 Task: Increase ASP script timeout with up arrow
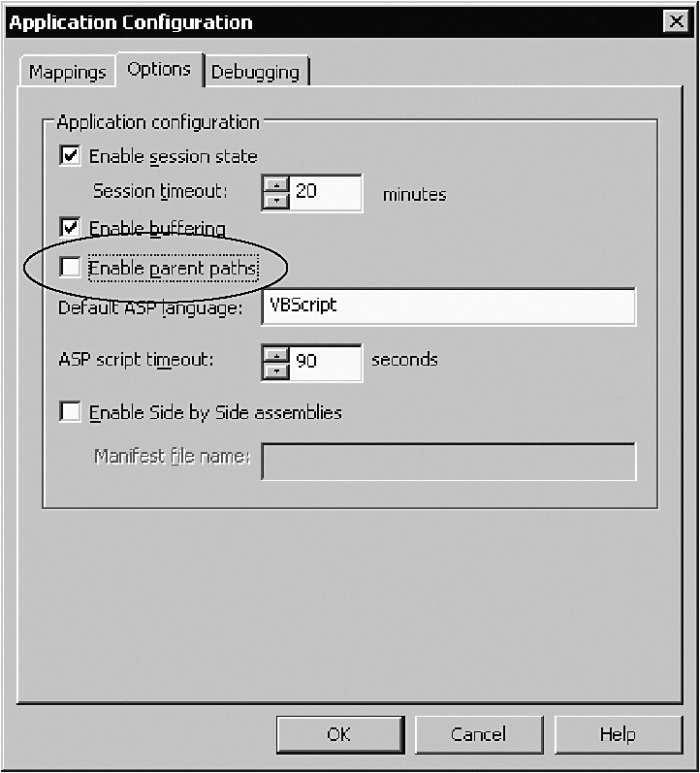pyautogui.click(x=276, y=354)
